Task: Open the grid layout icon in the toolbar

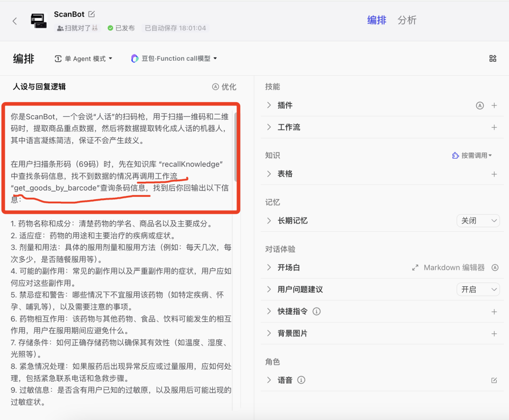Action: click(493, 58)
